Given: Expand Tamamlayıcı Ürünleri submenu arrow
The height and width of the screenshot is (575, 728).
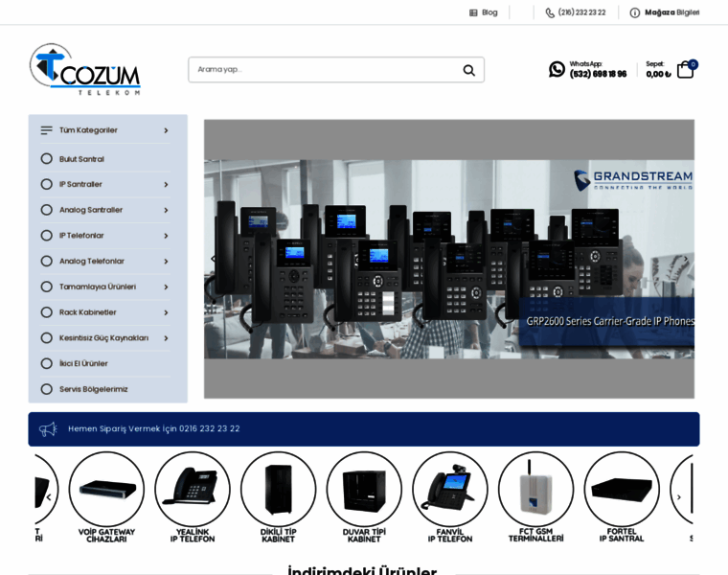Looking at the screenshot, I should [x=166, y=287].
